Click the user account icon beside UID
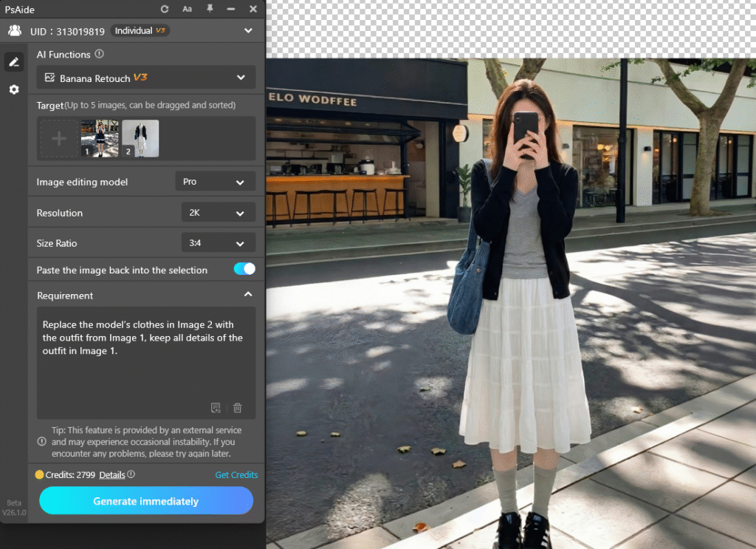 click(14, 30)
